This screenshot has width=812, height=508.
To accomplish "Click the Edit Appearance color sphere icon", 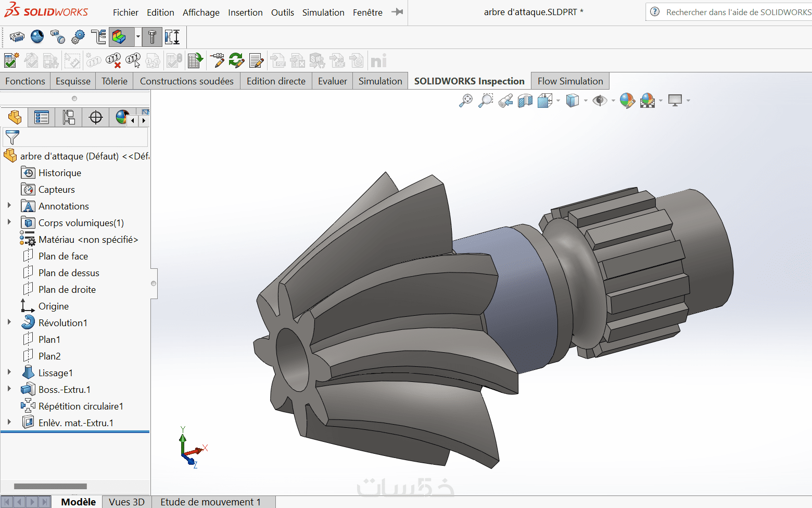I will click(x=627, y=101).
